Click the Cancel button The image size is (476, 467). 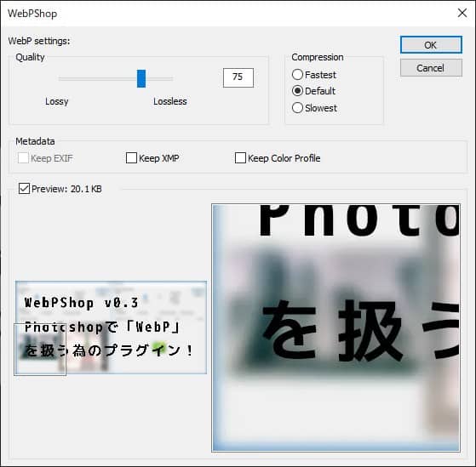point(431,67)
